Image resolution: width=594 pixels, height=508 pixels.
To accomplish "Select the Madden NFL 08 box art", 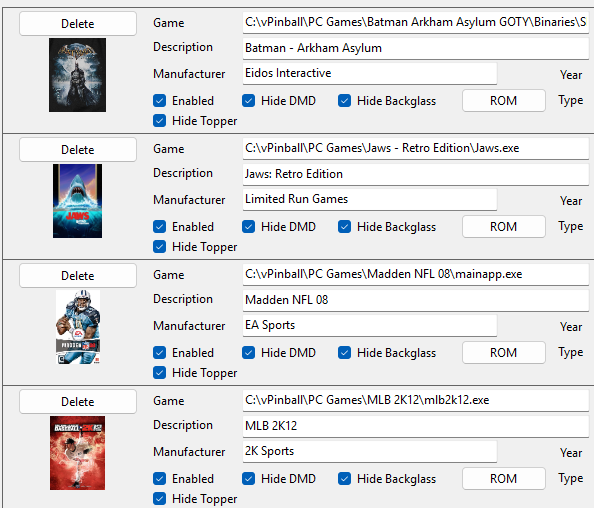I will coord(78,327).
